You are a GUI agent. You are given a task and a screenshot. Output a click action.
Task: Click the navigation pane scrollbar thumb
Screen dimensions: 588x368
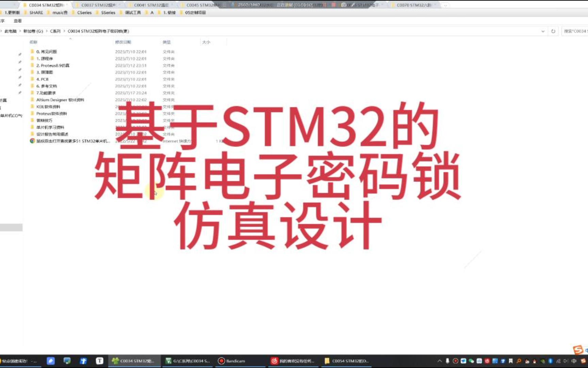[11, 227]
